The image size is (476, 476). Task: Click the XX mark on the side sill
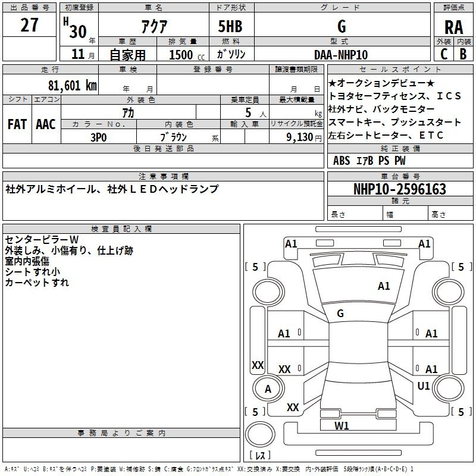pos(258,365)
